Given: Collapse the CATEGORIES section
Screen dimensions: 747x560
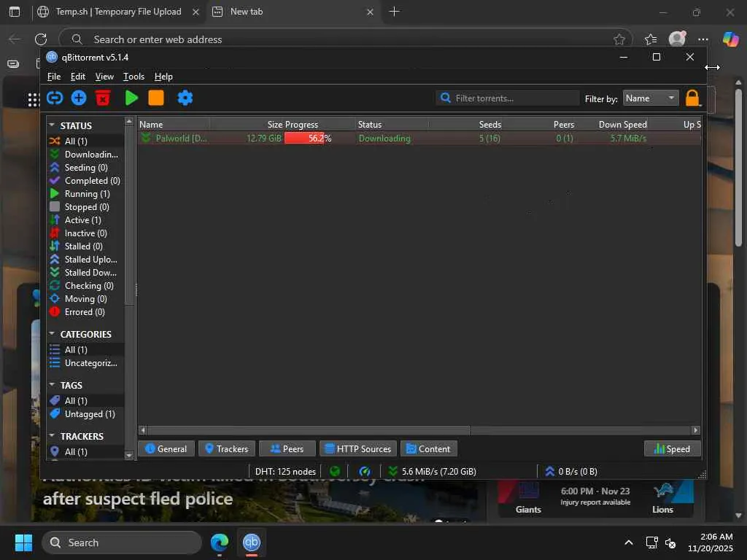Looking at the screenshot, I should click(52, 333).
